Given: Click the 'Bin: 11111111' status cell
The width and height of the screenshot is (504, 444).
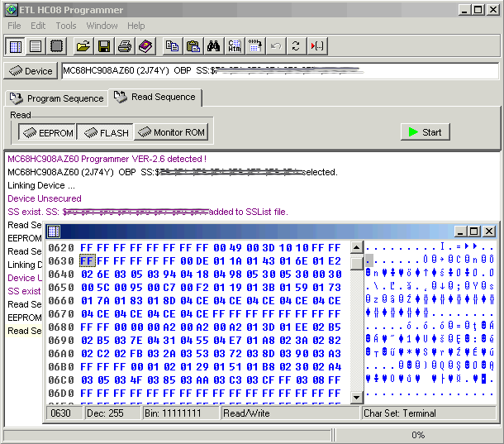Looking at the screenshot, I should click(180, 413).
